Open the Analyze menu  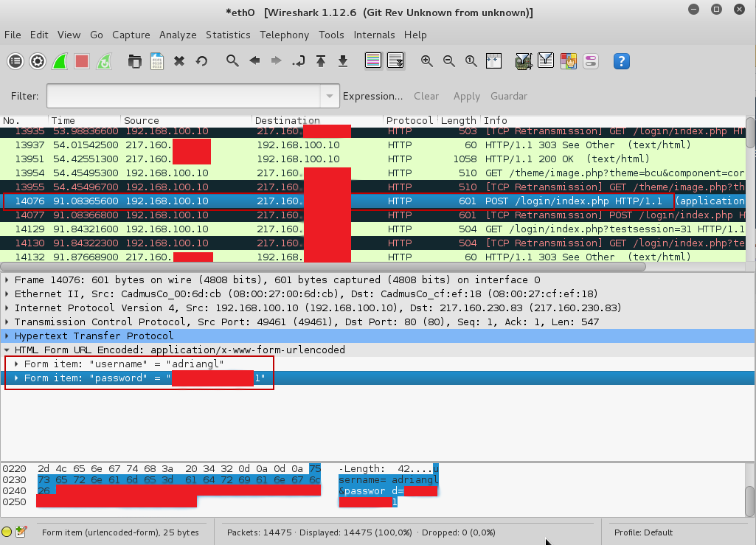(178, 35)
